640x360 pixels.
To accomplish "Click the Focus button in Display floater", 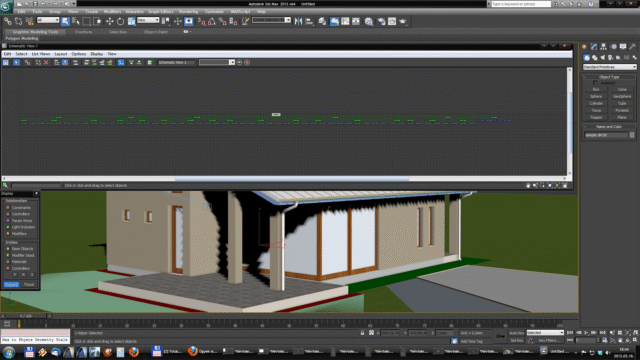I will click(29, 284).
